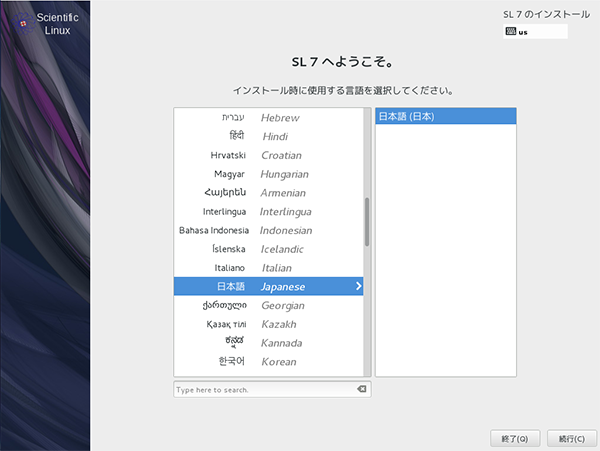Select the highlighted Japanese language row

(x=269, y=286)
